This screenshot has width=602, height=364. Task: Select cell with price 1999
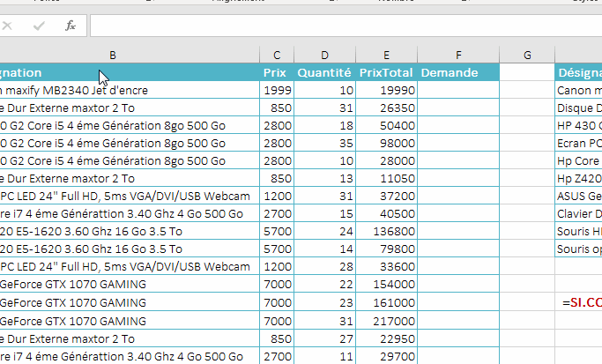pyautogui.click(x=277, y=90)
